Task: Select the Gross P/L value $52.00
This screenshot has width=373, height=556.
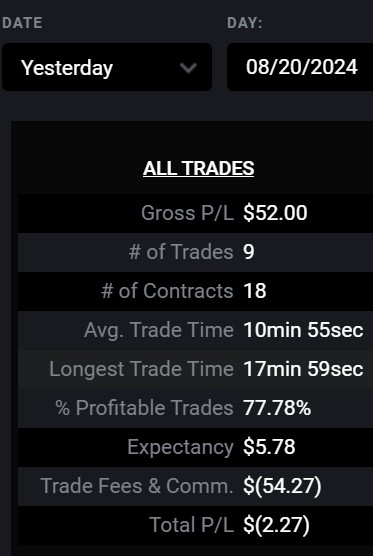Action: pos(275,213)
